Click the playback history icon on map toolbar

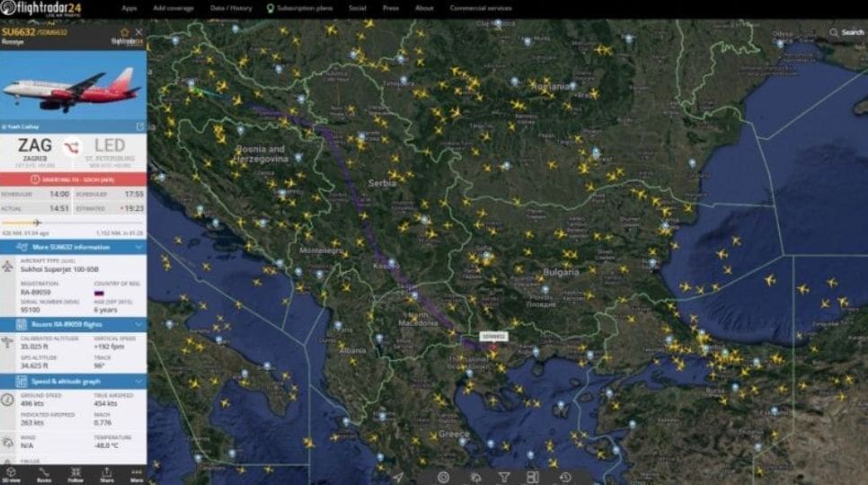click(x=565, y=477)
